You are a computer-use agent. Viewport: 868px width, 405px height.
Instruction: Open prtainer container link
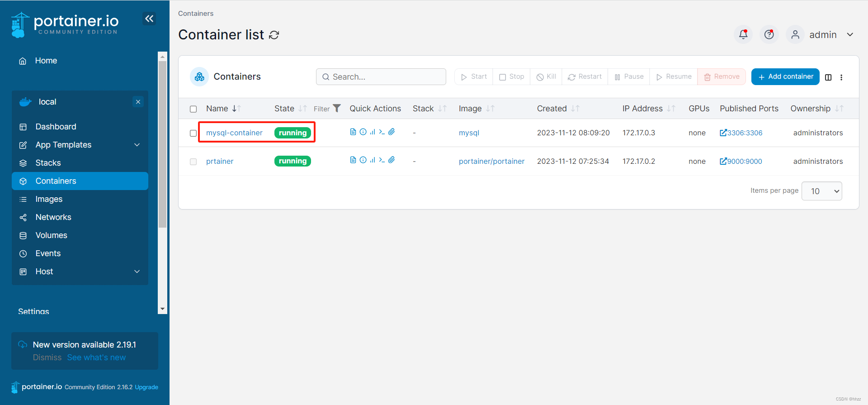(x=220, y=161)
